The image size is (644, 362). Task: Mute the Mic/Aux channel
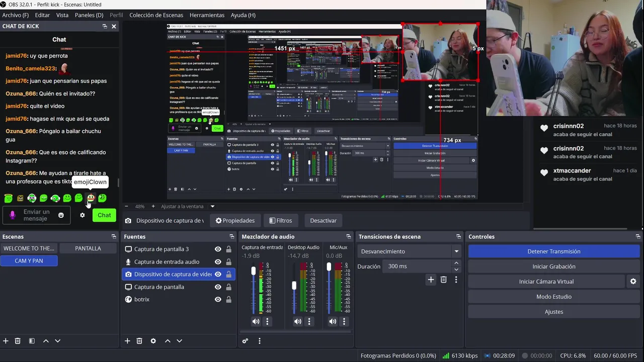[x=333, y=321]
